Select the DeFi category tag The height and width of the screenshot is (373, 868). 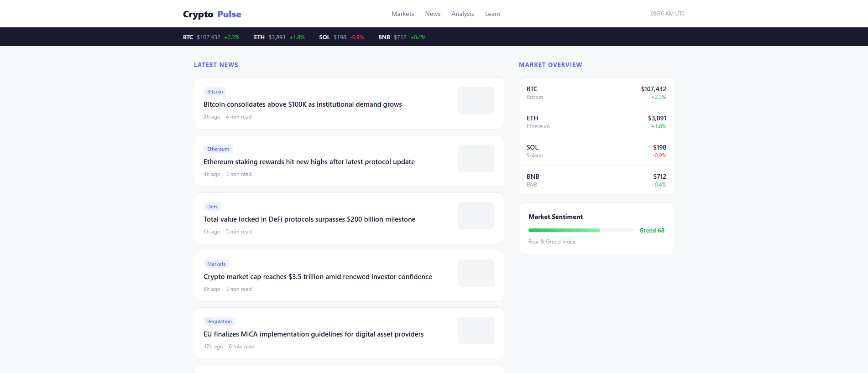point(212,207)
